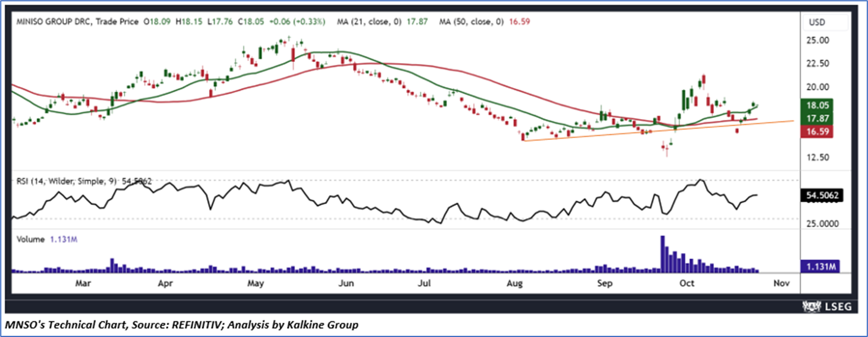Screen dimensions: 868x337
Task: Click the Jun month label
Action: [346, 283]
